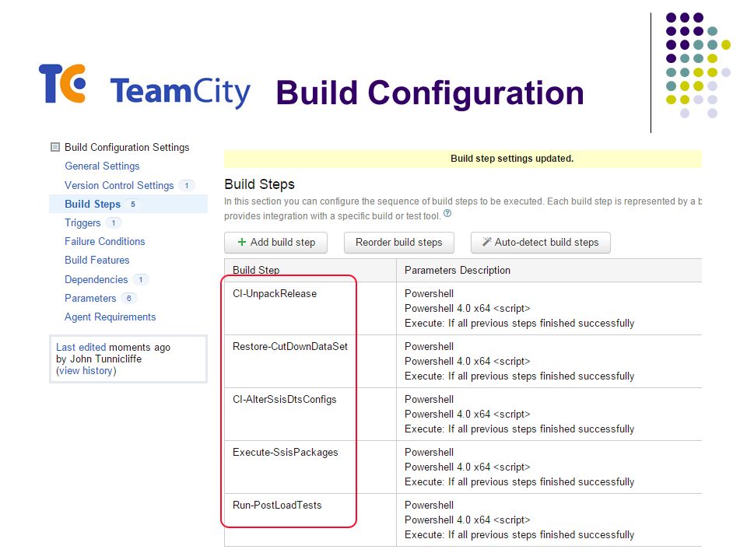Click the Build Step column header
Viewport: 747px width, 560px height.
click(x=256, y=270)
